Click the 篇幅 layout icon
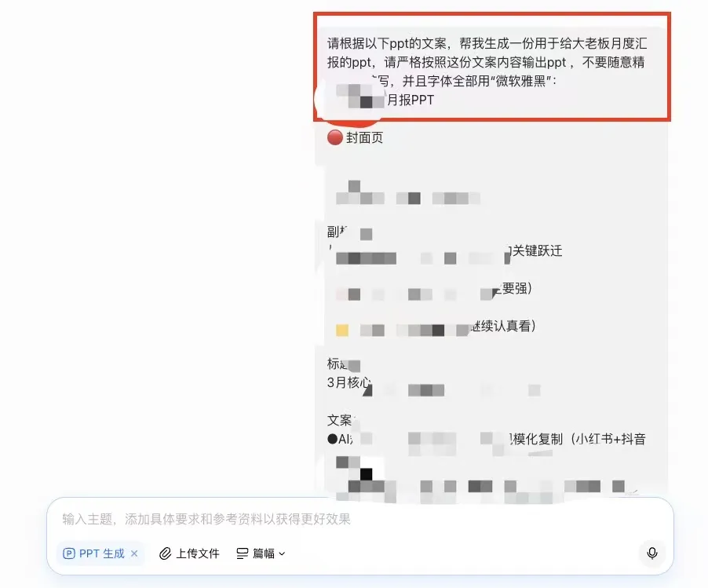This screenshot has width=708, height=588. tap(243, 553)
